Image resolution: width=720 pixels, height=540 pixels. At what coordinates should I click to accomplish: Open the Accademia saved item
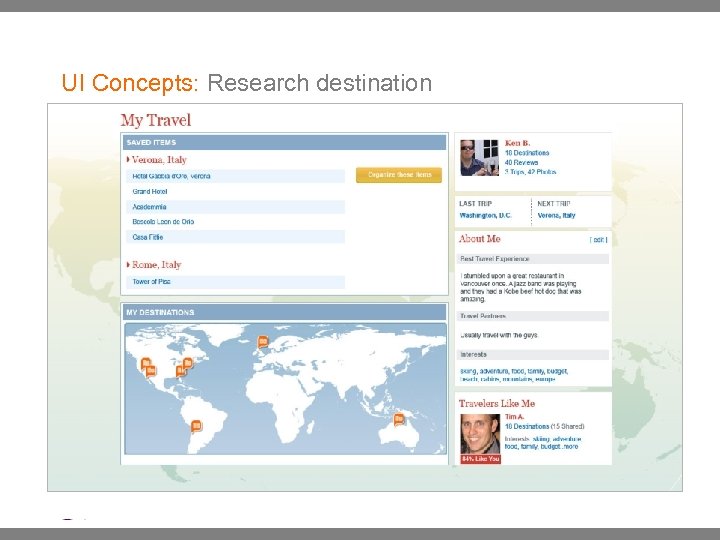(x=236, y=207)
